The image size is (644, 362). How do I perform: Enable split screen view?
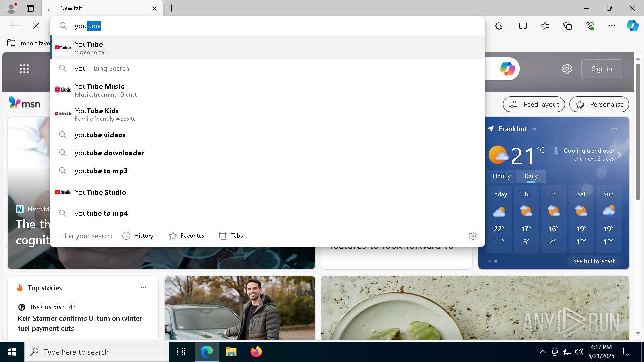pos(523,26)
